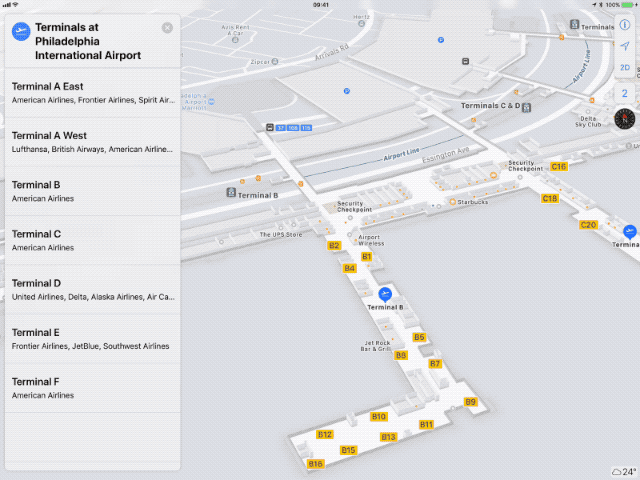Tap the Zipcar map icon
The height and width of the screenshot is (480, 640).
tap(275, 61)
